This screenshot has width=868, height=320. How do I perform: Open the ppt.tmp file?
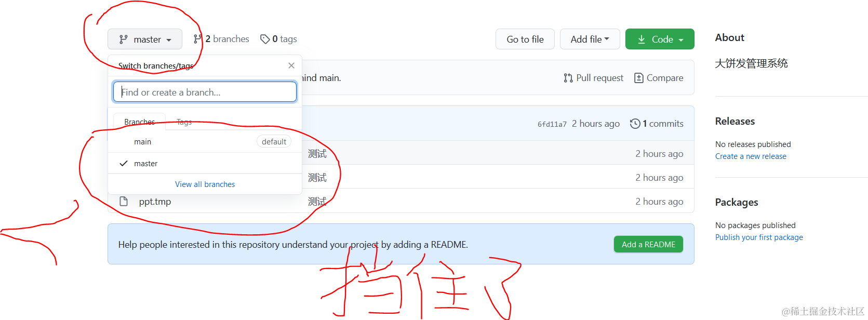point(155,202)
